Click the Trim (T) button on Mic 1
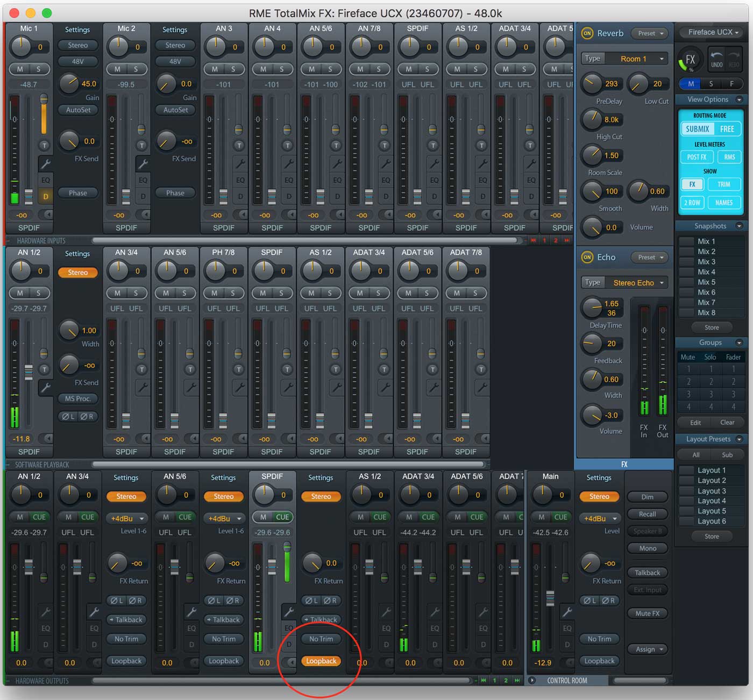Screen dimensions: 753x700 (44, 145)
